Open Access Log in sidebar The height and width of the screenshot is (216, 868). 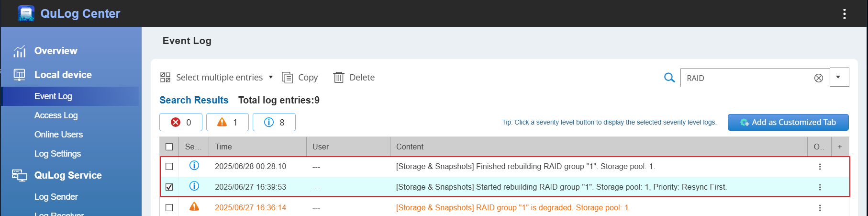point(56,115)
